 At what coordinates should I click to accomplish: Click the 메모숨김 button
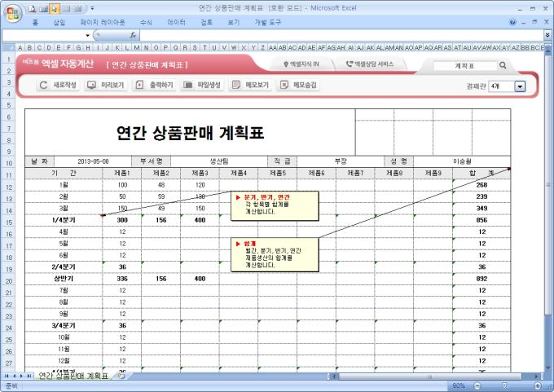tap(298, 86)
